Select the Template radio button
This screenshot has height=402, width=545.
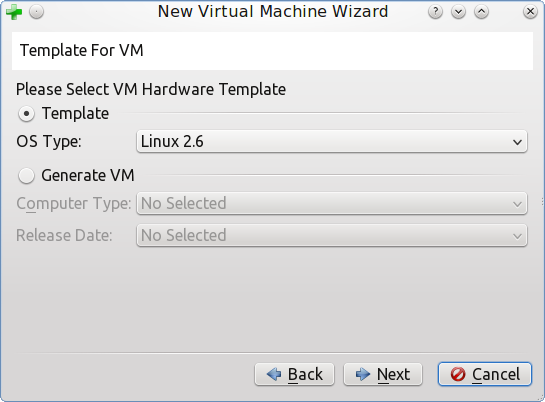26,114
